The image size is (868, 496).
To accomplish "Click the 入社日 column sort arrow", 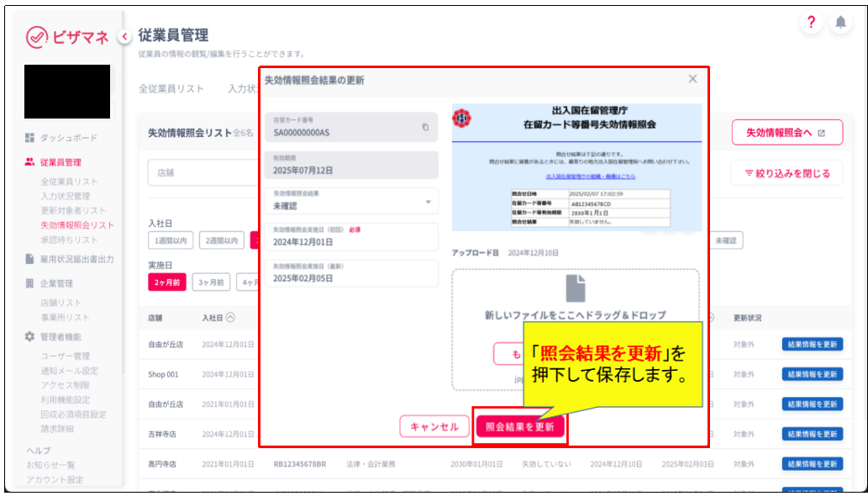I will point(230,318).
